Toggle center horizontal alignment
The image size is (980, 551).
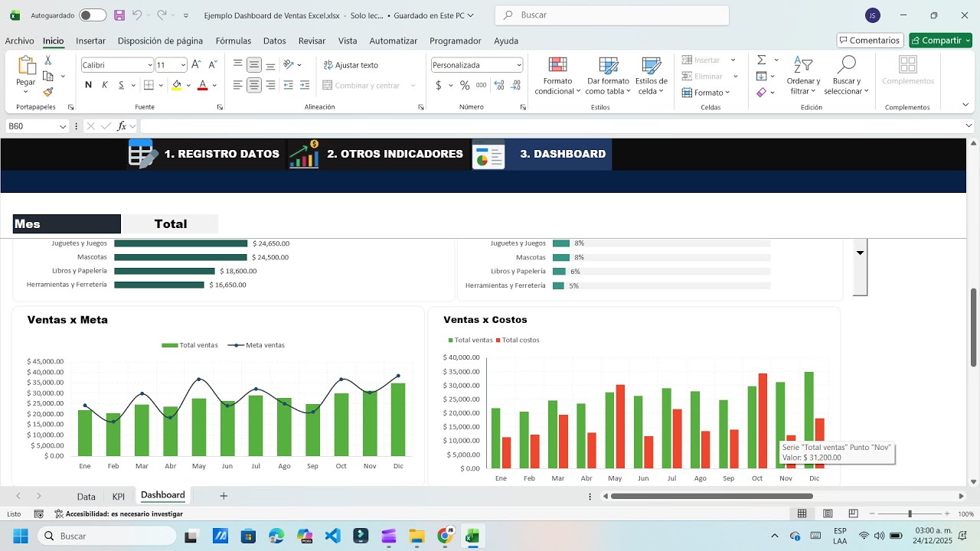coord(254,85)
